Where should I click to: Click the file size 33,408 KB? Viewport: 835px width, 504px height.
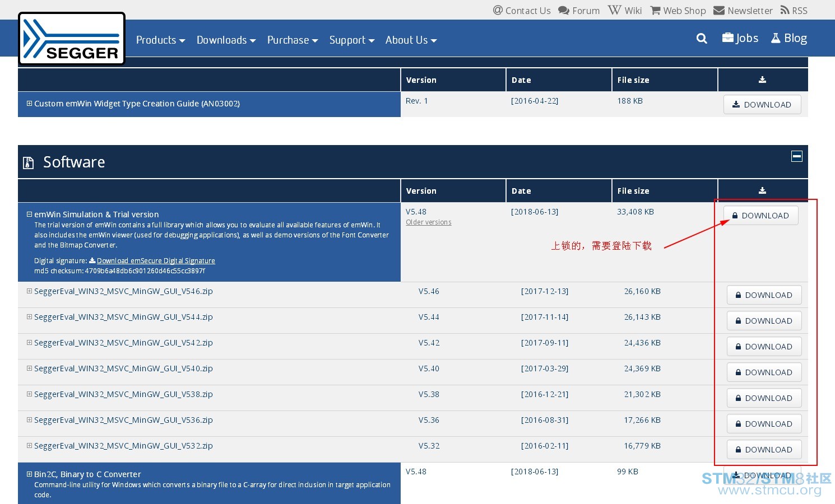click(635, 212)
